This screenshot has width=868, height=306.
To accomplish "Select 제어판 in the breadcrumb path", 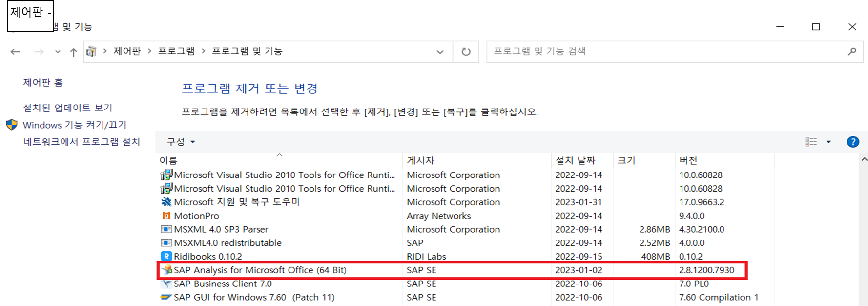I will point(127,51).
